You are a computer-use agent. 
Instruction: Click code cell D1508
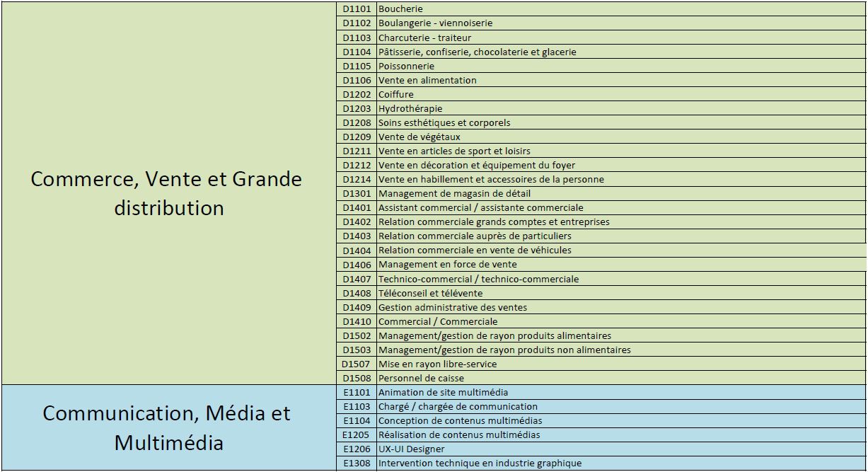tap(357, 378)
